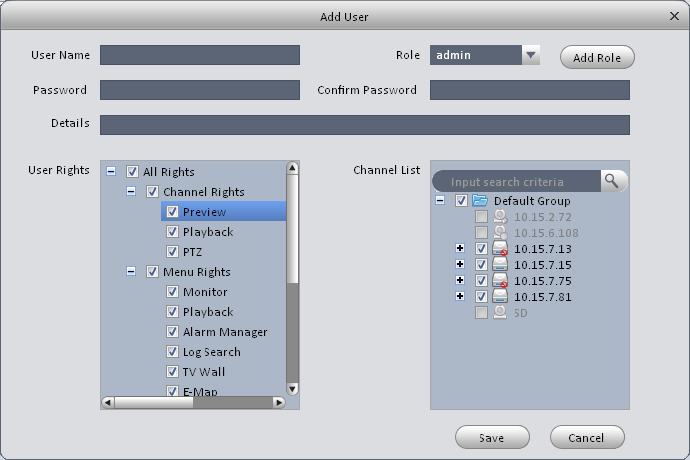Uncheck the 10.15.7.81 device checkbox

click(481, 297)
